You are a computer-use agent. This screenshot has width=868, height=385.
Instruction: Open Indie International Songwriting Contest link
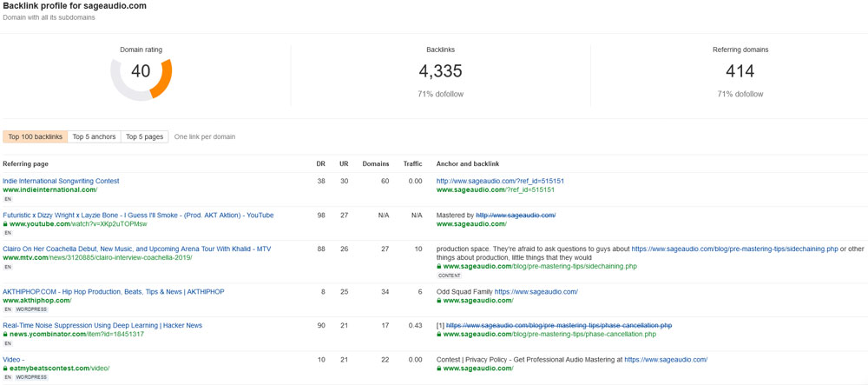pyautogui.click(x=61, y=181)
